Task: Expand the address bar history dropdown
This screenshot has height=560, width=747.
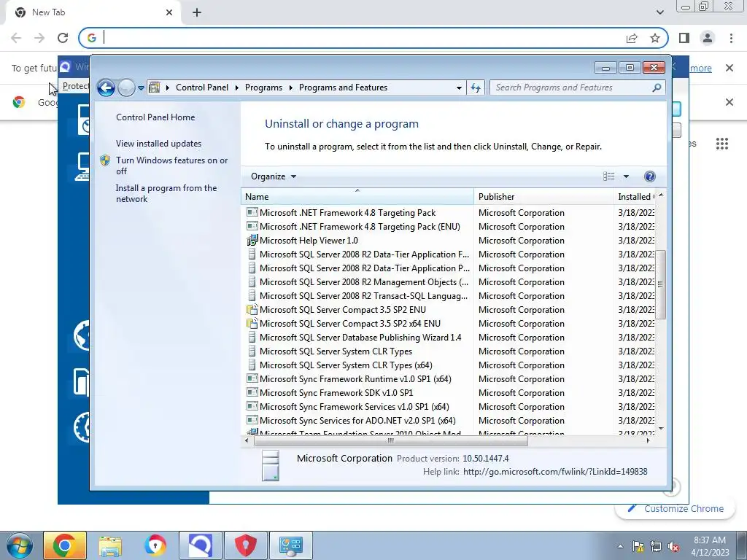Action: click(x=459, y=87)
